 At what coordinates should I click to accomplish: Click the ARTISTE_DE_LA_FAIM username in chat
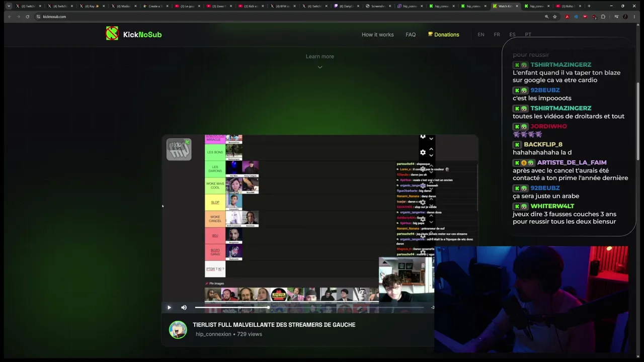tap(572, 162)
